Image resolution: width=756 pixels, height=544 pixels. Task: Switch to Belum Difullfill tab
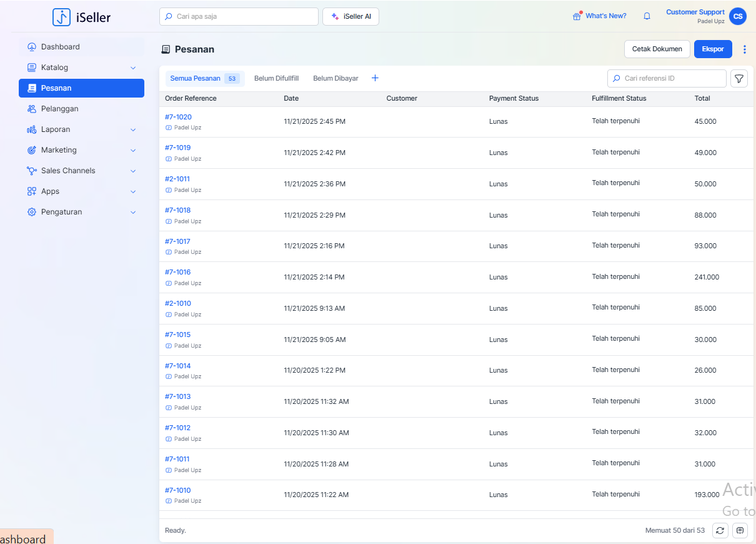tap(276, 79)
